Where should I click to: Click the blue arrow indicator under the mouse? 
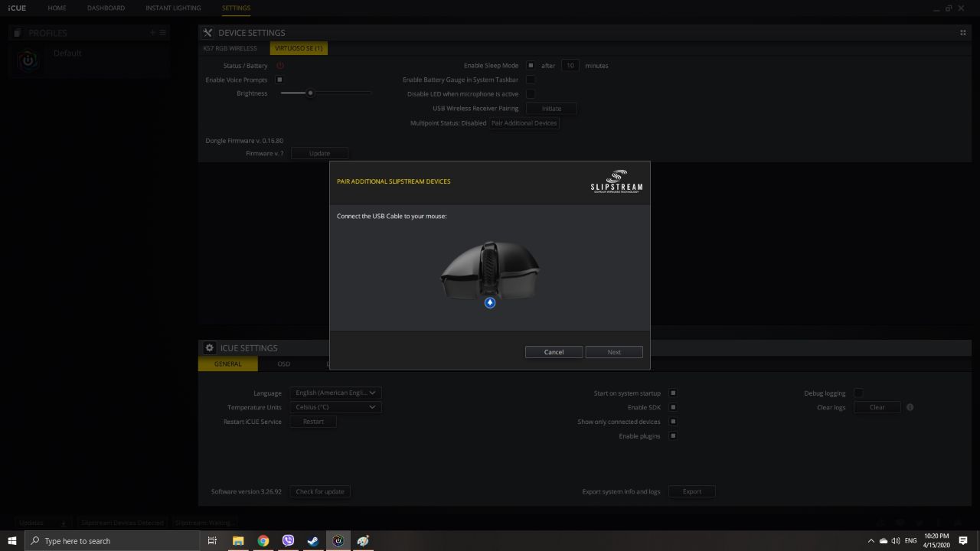coord(490,302)
